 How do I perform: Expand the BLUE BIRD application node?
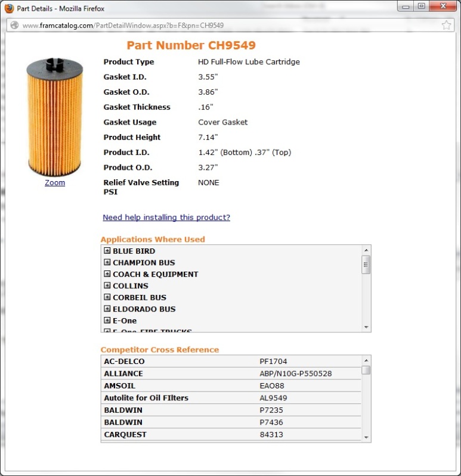(x=107, y=251)
